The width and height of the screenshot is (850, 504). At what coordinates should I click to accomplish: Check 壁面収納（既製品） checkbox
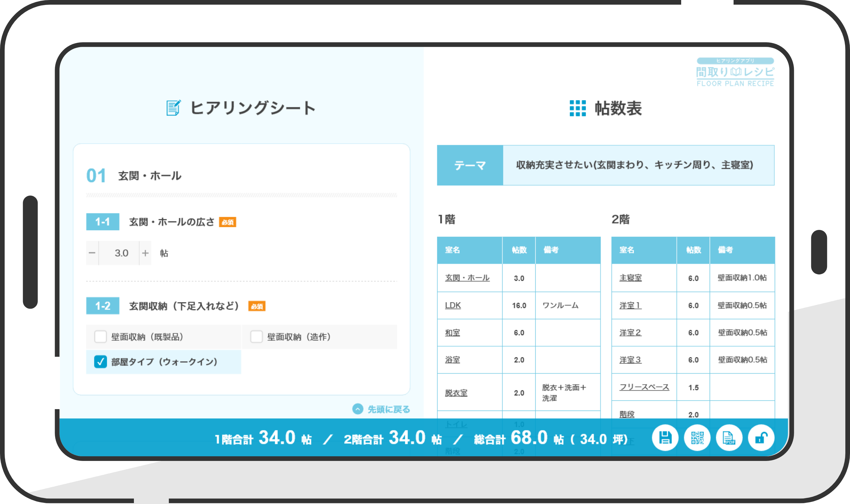[100, 337]
